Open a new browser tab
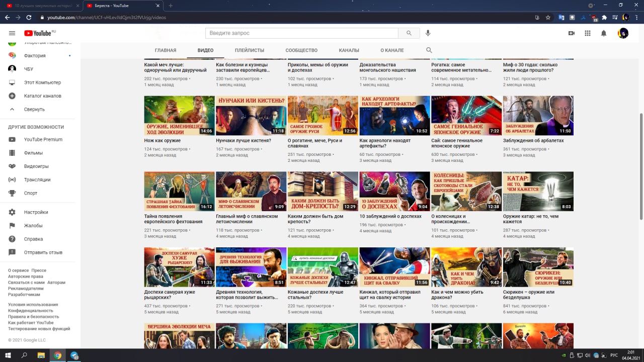 click(171, 6)
